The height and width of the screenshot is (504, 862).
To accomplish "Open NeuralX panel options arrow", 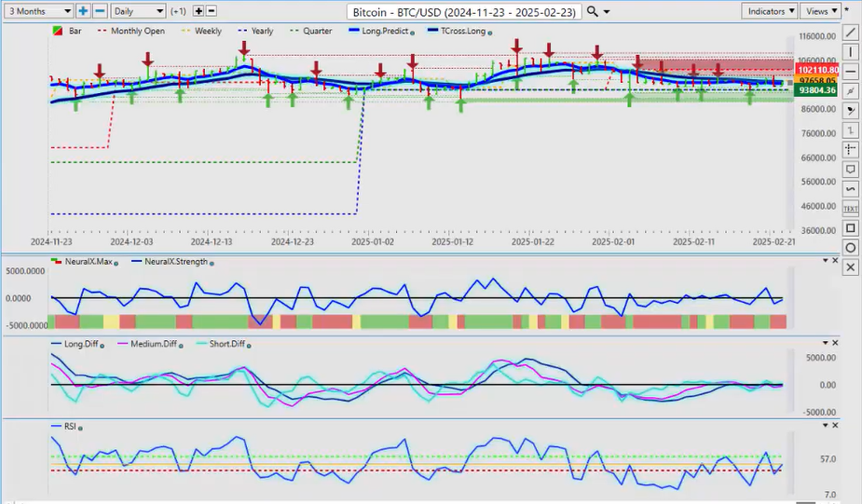I will point(825,261).
